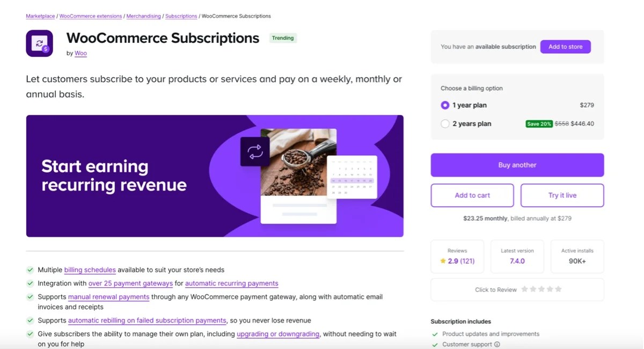
Task: Navigate to WooCommerce extensions breadcrumb
Action: 90,16
